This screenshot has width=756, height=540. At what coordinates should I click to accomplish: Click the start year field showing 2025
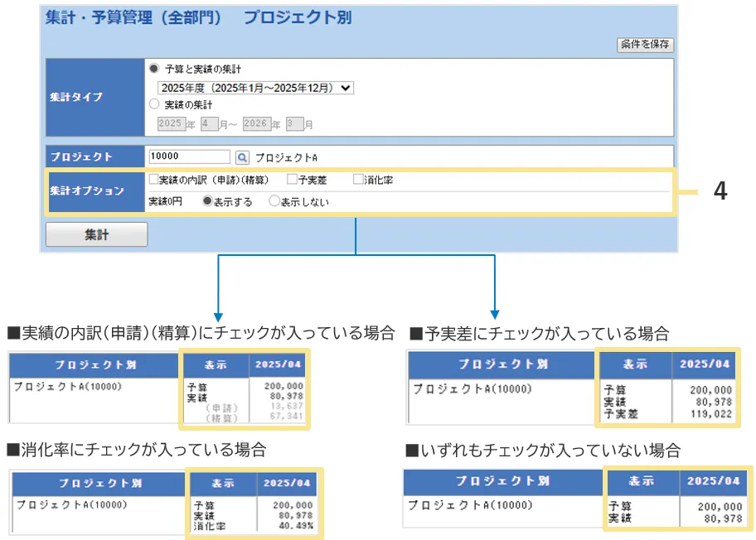coord(171,123)
